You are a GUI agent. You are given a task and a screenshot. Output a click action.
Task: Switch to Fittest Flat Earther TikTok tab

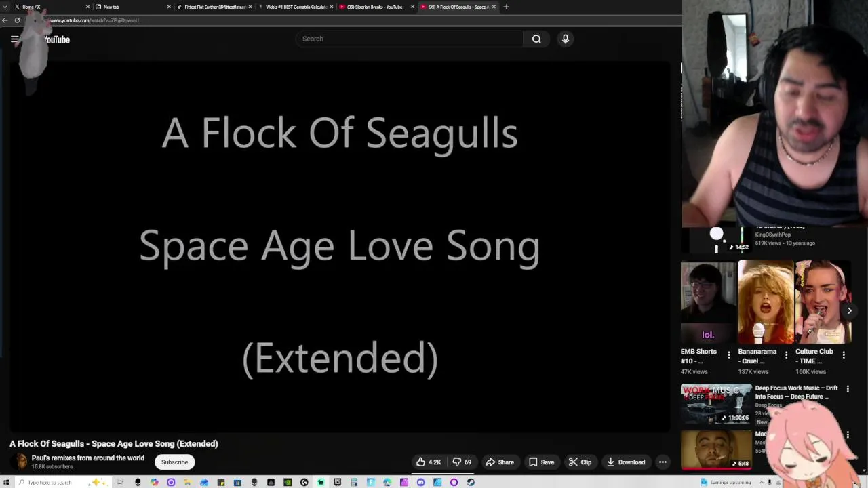pyautogui.click(x=214, y=7)
